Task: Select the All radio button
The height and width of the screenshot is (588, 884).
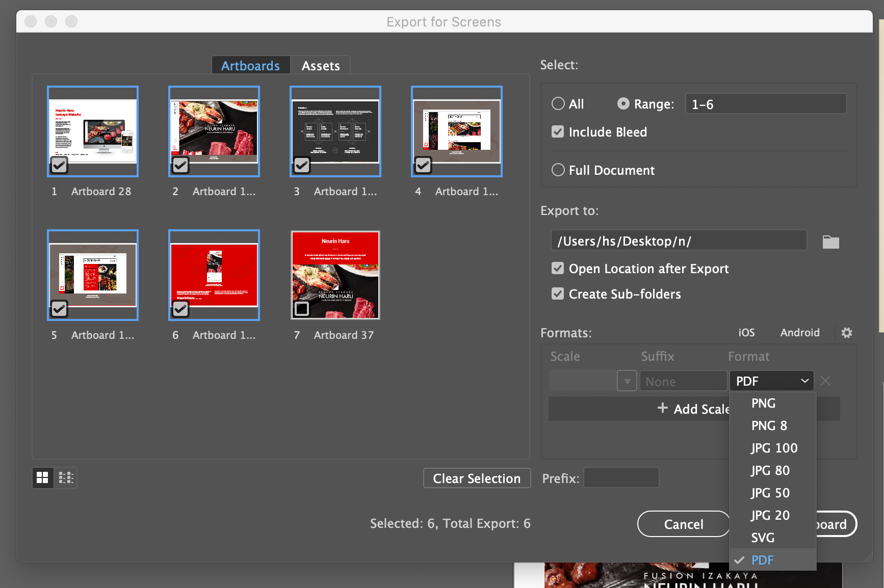Action: [x=558, y=104]
